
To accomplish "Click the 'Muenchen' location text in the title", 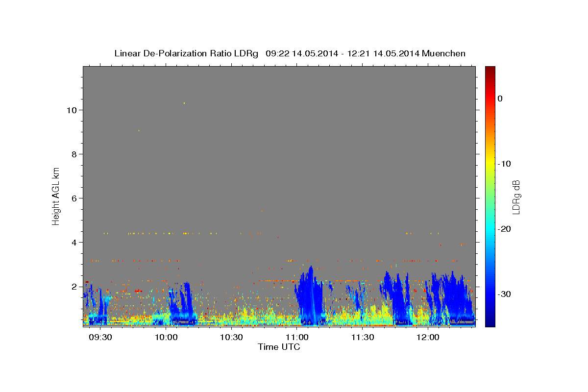I will coord(444,53).
